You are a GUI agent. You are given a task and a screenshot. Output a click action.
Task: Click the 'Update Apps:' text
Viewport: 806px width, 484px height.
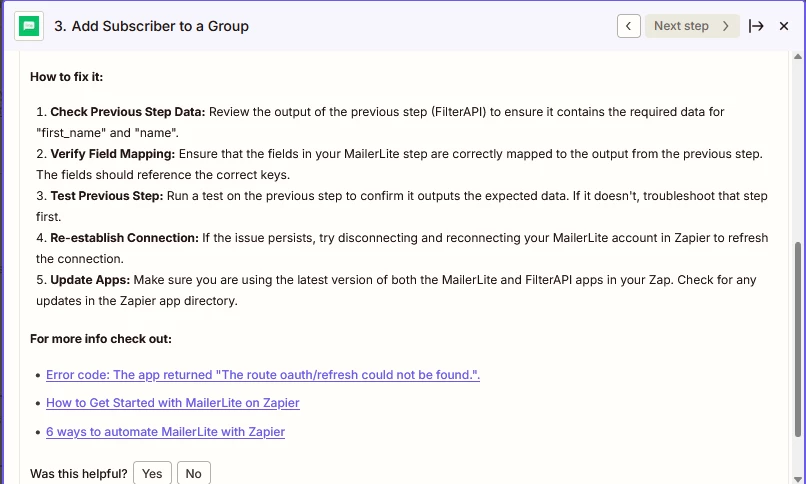click(x=90, y=281)
